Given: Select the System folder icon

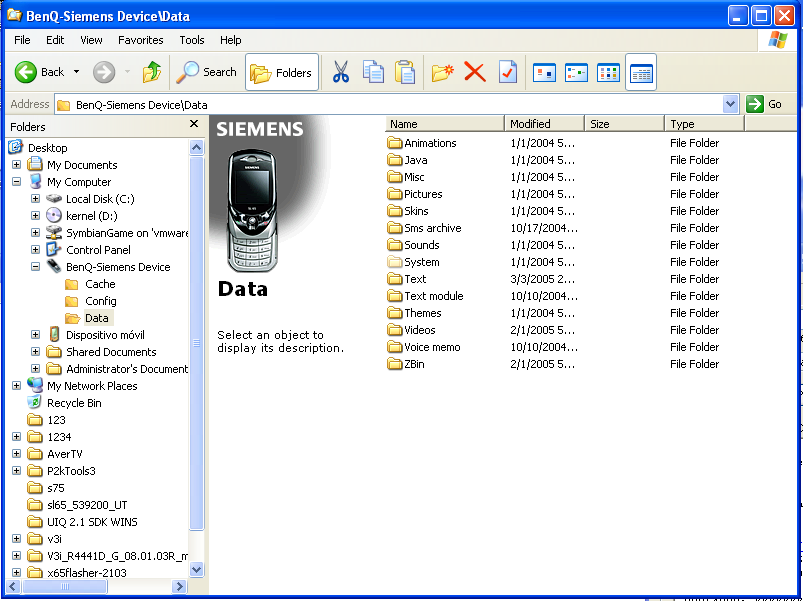Looking at the screenshot, I should [x=394, y=262].
